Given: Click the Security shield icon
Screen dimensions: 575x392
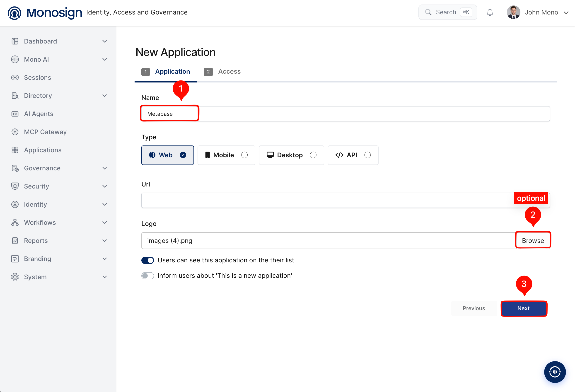Looking at the screenshot, I should [x=15, y=186].
